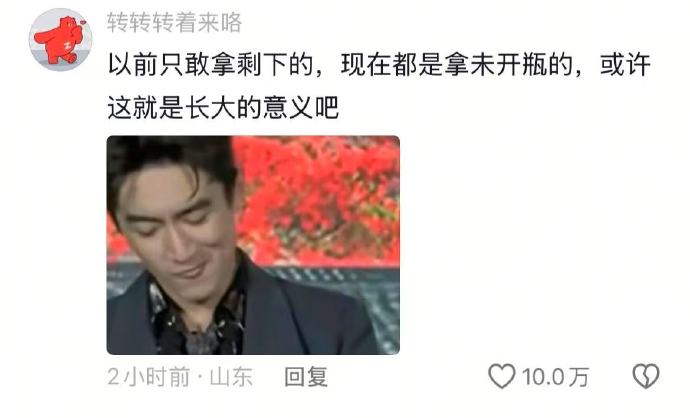Like the comment with the heart icon

pos(501,376)
